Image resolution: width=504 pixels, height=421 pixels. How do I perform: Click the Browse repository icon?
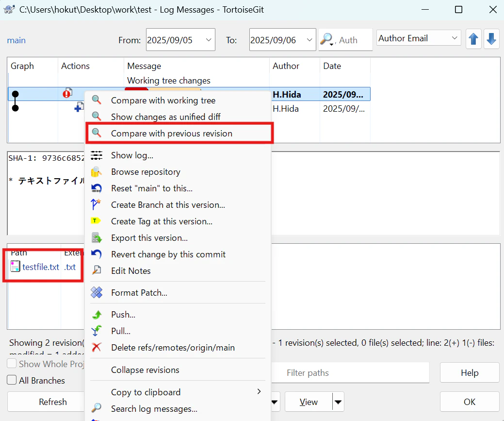97,172
